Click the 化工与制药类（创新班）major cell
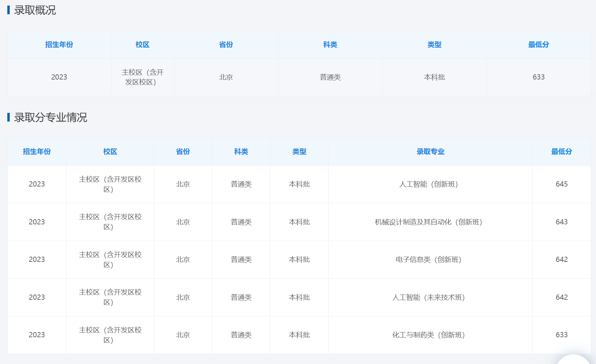Screen dimensions: 596x364 point(428,335)
